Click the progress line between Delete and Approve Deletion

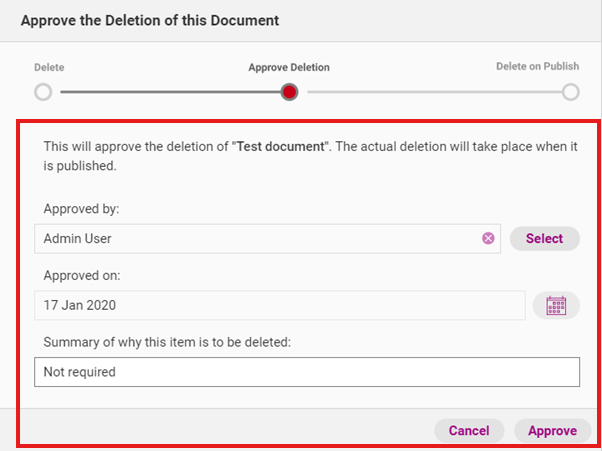click(x=165, y=92)
